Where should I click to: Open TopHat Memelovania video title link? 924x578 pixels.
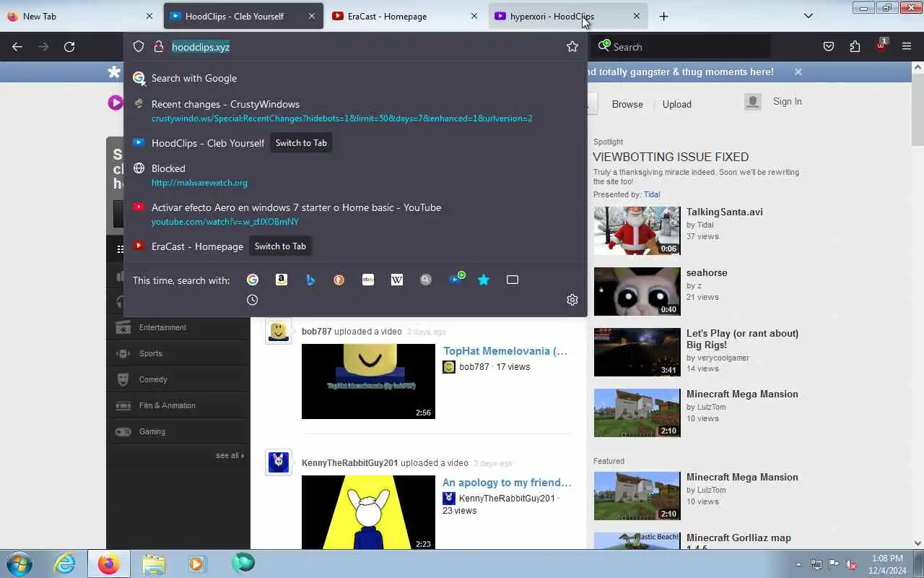(505, 351)
